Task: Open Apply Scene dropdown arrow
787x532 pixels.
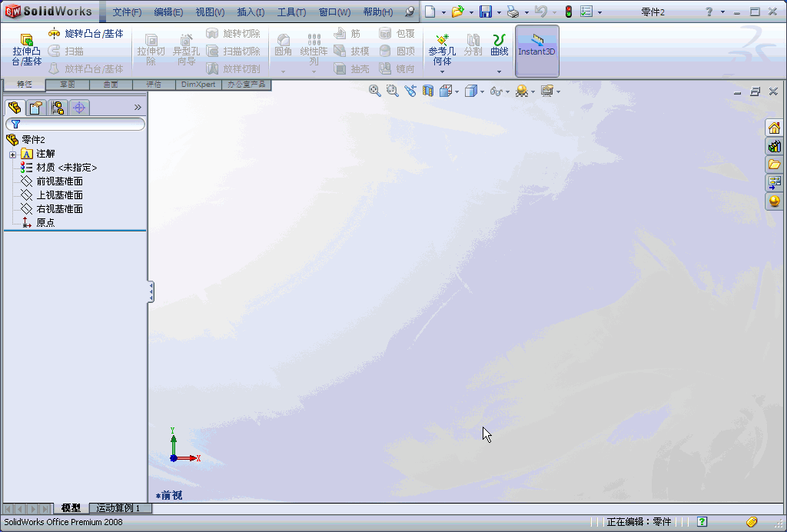Action: [533, 91]
